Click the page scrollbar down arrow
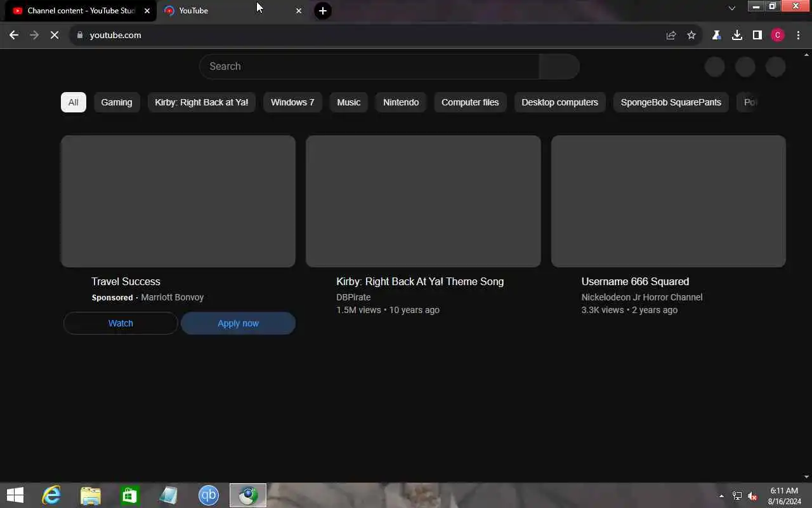812x508 pixels. click(x=807, y=477)
